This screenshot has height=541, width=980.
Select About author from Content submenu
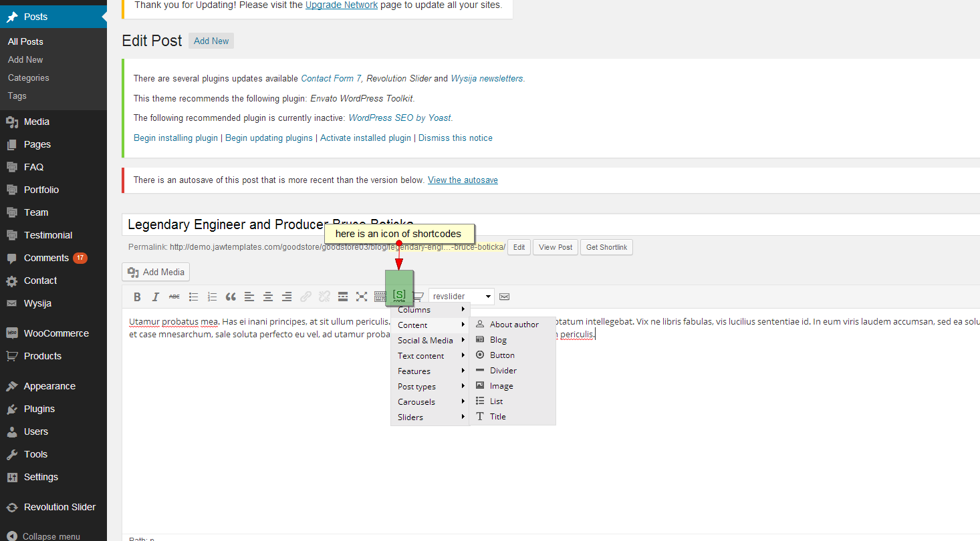pyautogui.click(x=513, y=325)
